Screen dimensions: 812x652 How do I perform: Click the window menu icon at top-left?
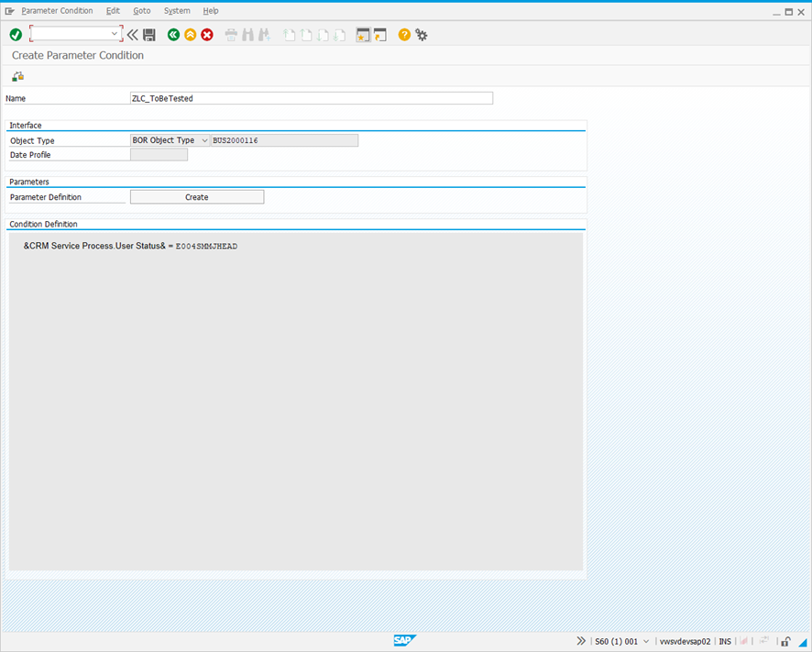tap(9, 10)
